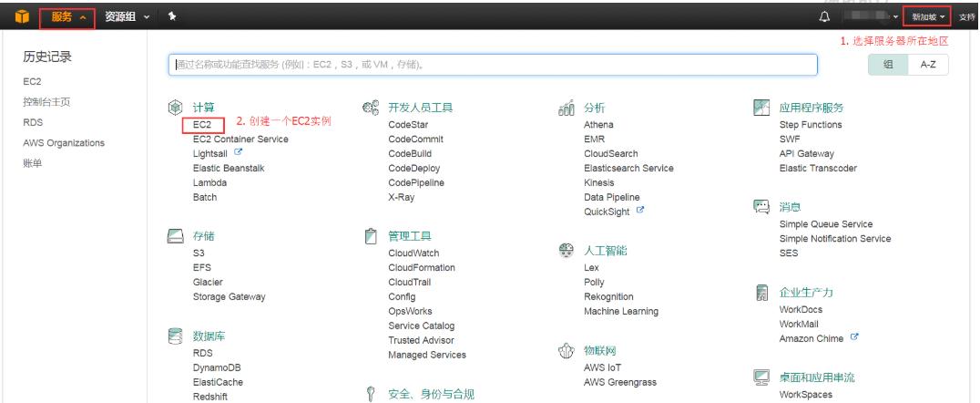Open 账单 from history list

pyautogui.click(x=33, y=163)
